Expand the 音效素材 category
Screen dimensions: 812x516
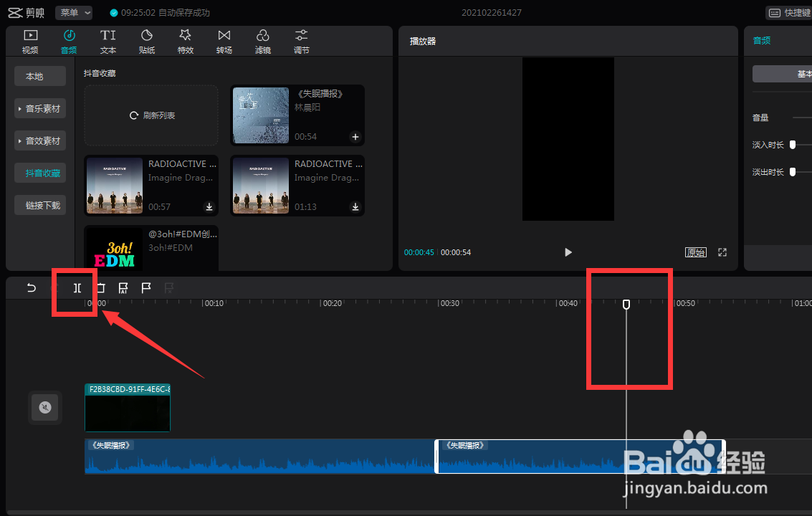(x=40, y=141)
